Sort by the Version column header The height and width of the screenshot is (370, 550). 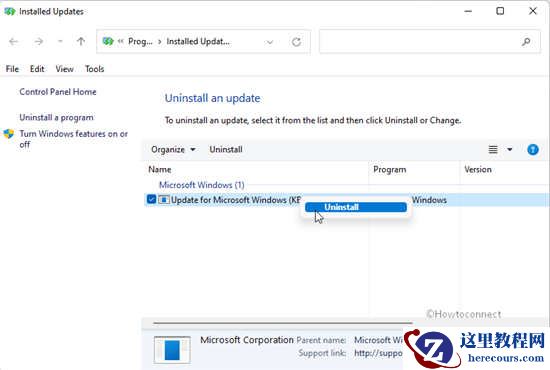tap(478, 170)
